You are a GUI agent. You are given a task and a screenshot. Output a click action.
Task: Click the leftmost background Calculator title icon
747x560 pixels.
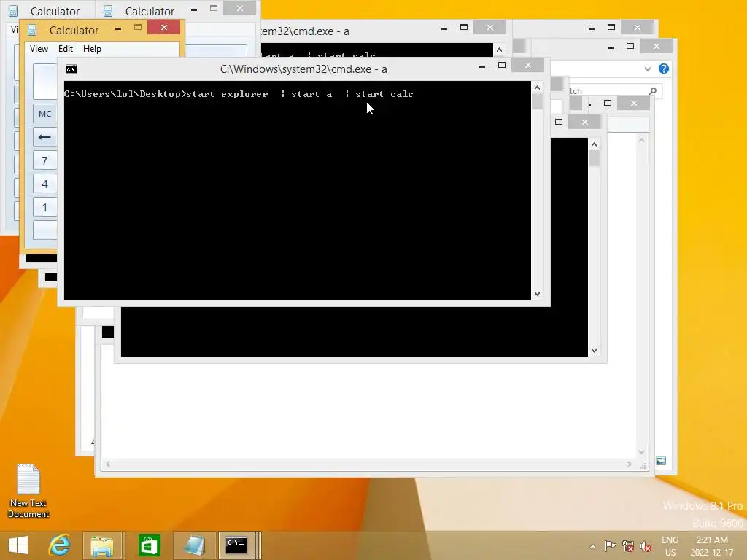[13, 11]
